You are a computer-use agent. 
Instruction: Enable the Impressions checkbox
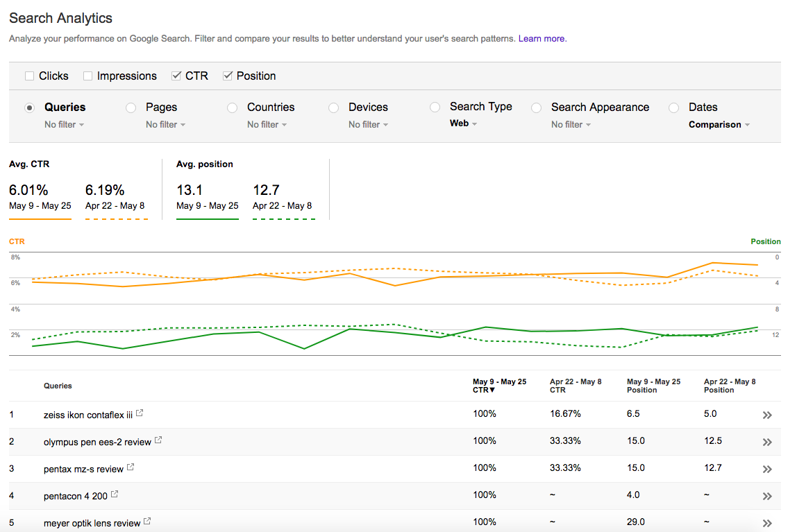pos(88,76)
